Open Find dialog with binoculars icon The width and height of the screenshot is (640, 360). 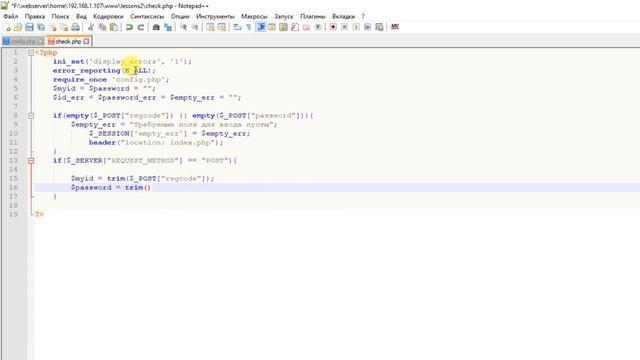pos(156,27)
